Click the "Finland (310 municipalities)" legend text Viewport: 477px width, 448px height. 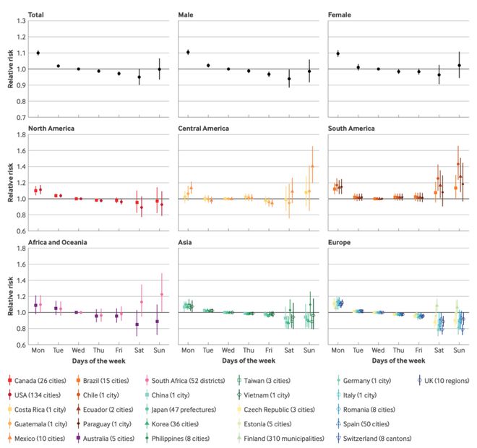284,439
